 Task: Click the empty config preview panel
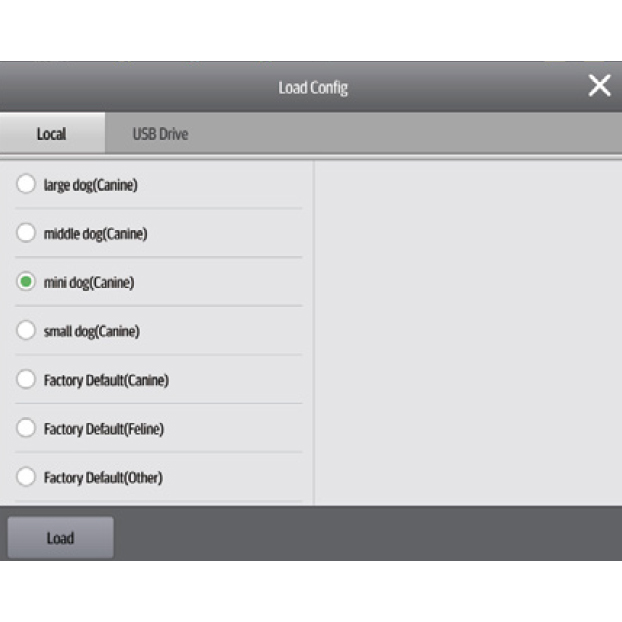(467, 330)
